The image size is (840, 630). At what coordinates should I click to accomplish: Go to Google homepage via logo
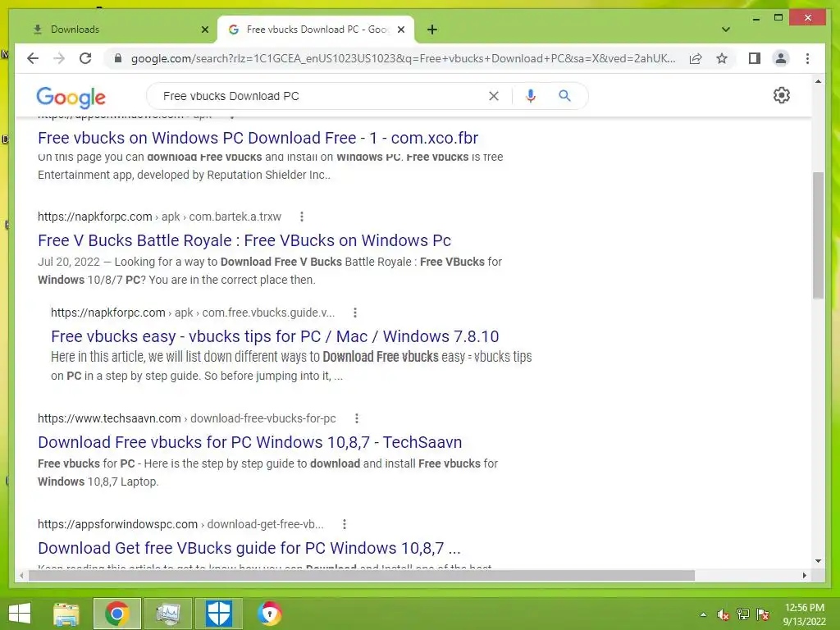point(71,98)
